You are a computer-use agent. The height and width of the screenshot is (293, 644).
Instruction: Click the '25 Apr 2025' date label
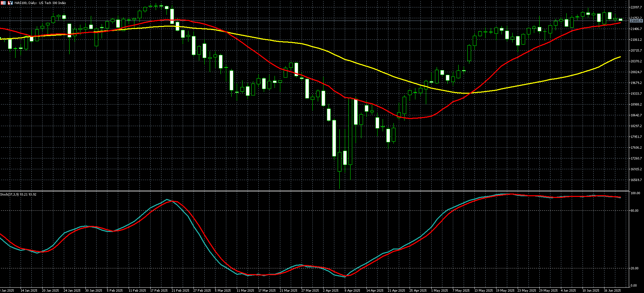click(x=418, y=290)
